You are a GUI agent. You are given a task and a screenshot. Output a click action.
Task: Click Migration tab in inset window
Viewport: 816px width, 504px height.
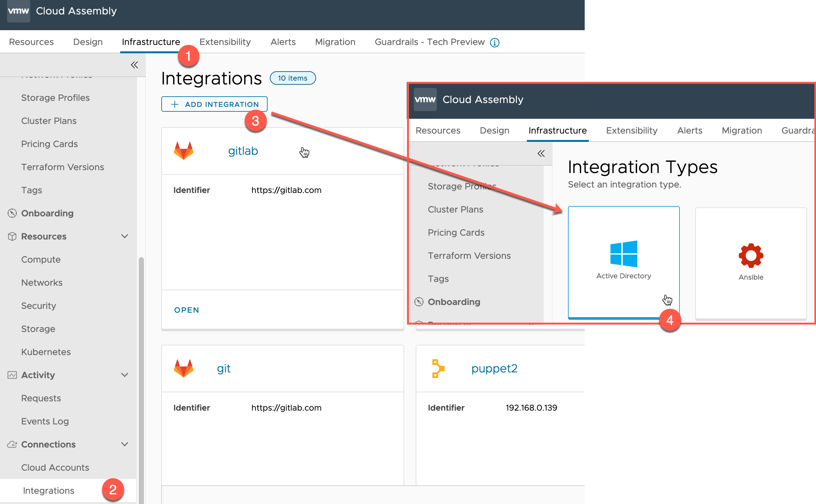pos(742,131)
